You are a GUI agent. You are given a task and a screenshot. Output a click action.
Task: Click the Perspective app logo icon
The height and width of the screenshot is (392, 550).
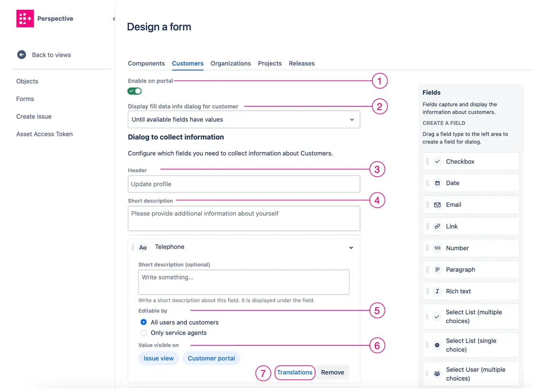25,19
